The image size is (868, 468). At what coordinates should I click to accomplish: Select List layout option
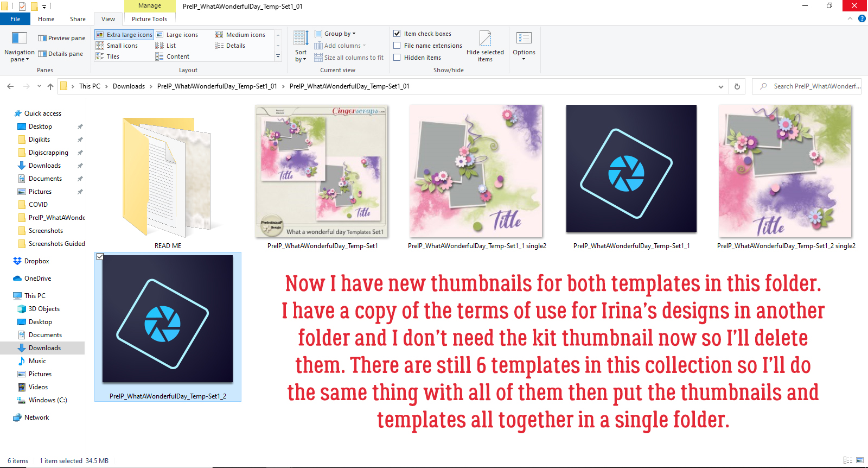point(166,46)
